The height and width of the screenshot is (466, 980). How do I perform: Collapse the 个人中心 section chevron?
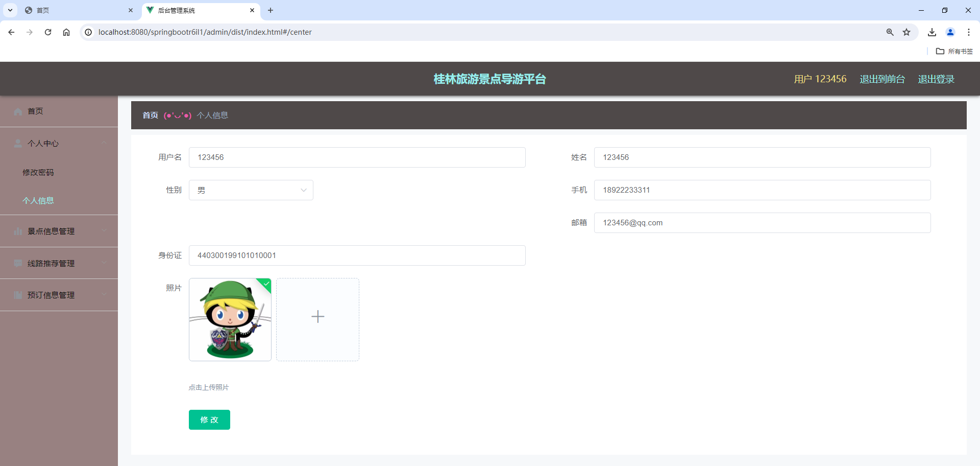click(105, 143)
